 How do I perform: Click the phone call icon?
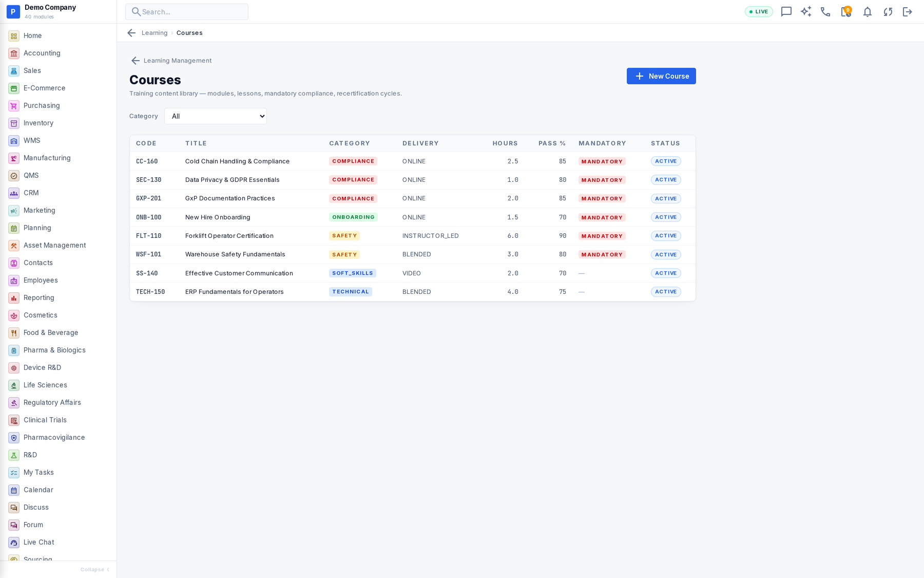[825, 12]
